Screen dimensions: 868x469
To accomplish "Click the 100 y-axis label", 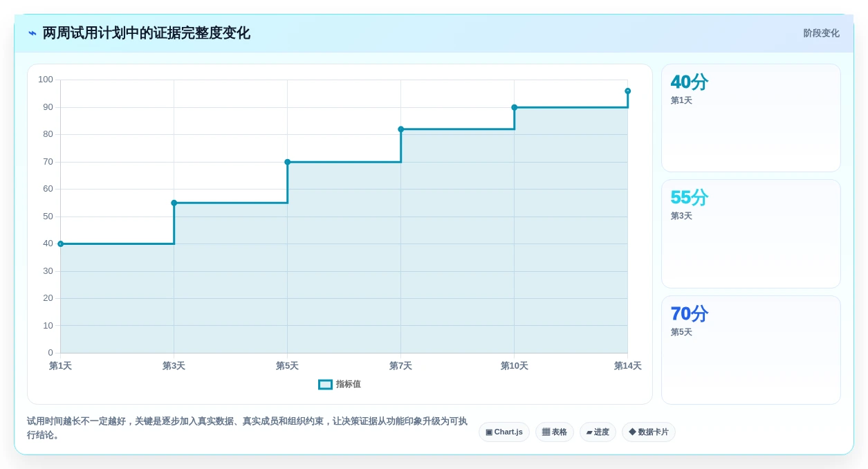I will (46, 80).
